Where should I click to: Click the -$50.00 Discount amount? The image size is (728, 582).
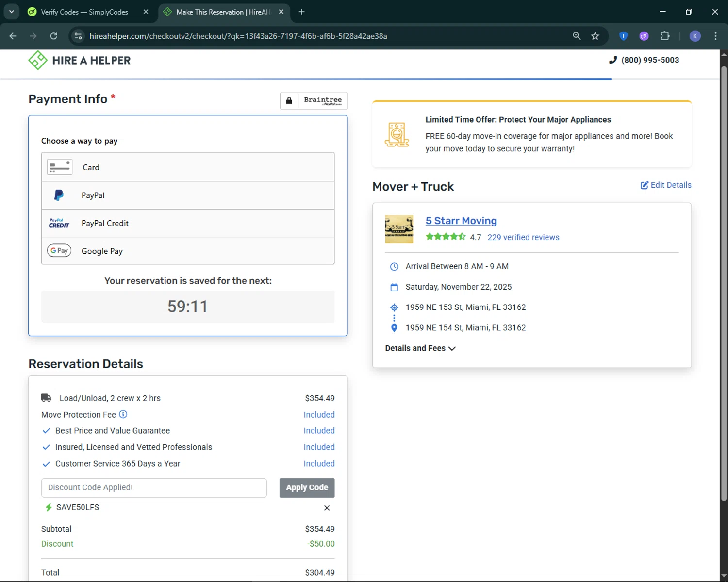321,544
